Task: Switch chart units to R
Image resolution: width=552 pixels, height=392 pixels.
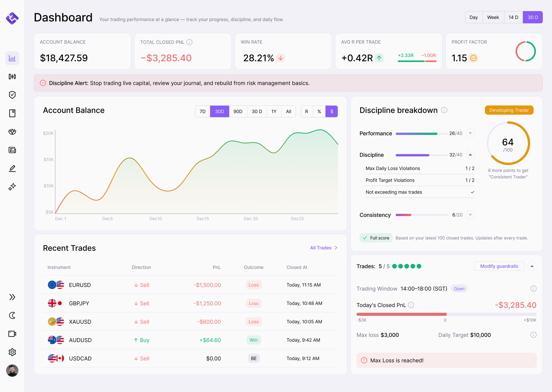Action: (x=306, y=112)
